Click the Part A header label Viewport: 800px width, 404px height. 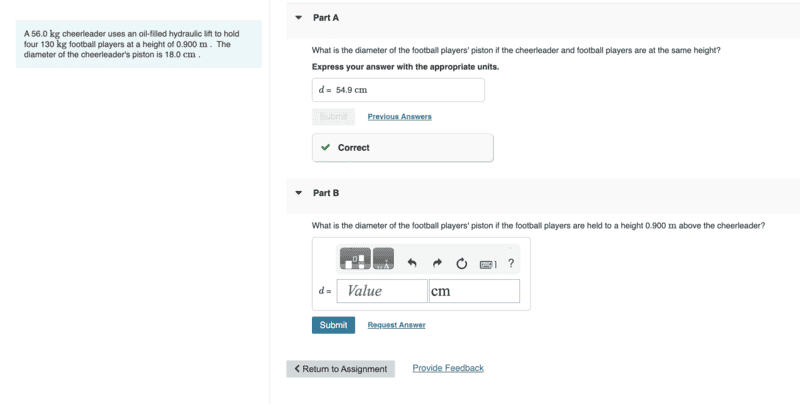click(326, 18)
